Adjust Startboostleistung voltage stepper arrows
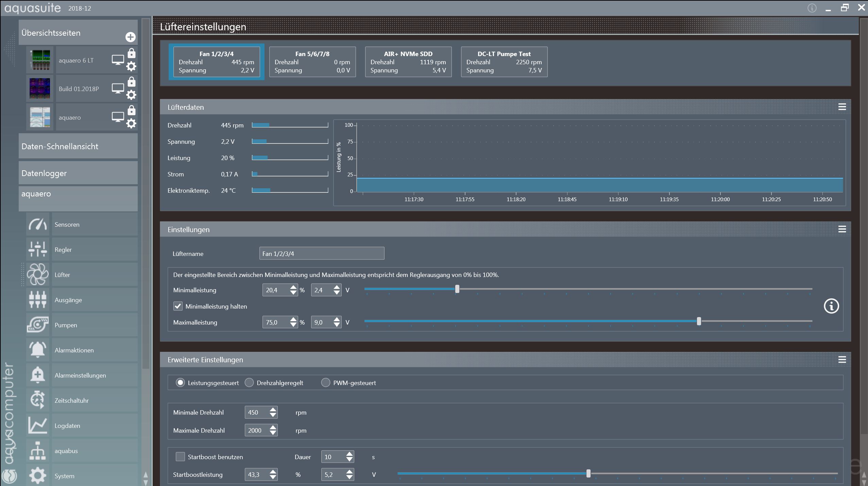This screenshot has width=868, height=486. 350,474
